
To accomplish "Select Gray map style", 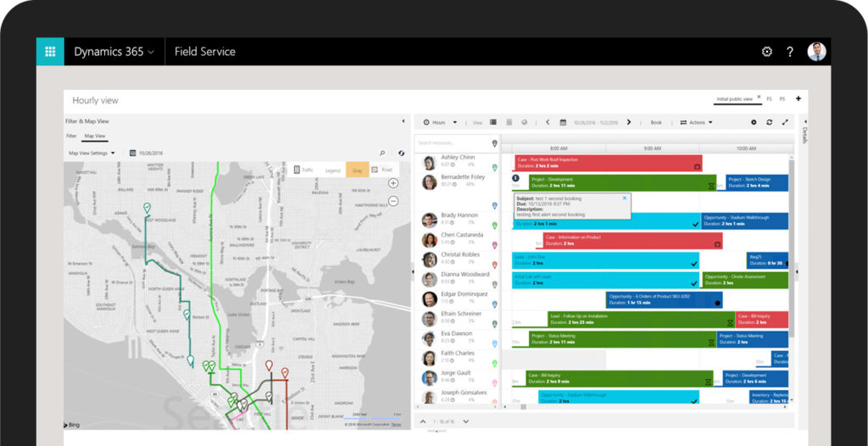I will point(358,170).
